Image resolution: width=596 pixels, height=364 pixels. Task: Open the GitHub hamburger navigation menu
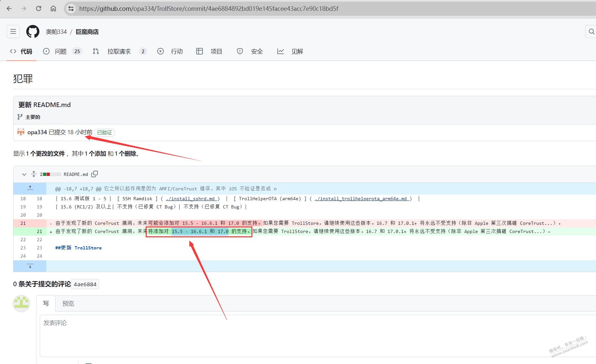pos(13,32)
